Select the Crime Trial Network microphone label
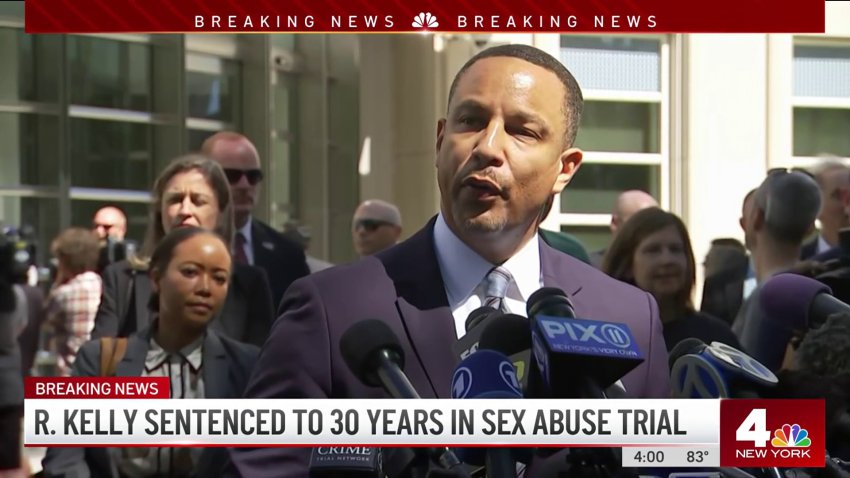 345,460
